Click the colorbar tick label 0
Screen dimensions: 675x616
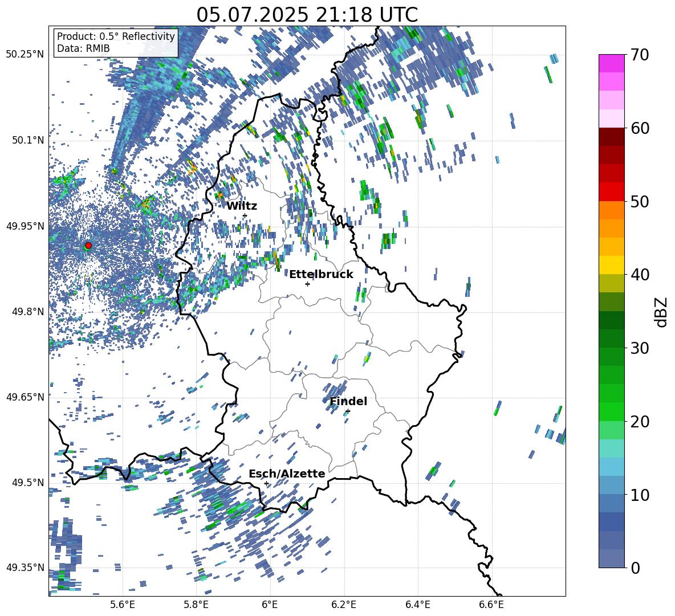(635, 568)
